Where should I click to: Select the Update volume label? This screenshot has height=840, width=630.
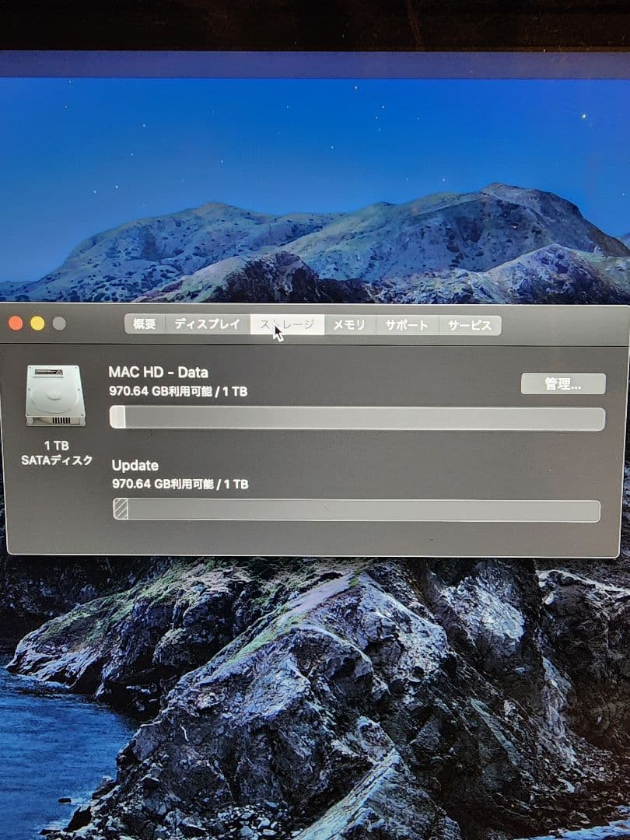(x=134, y=465)
